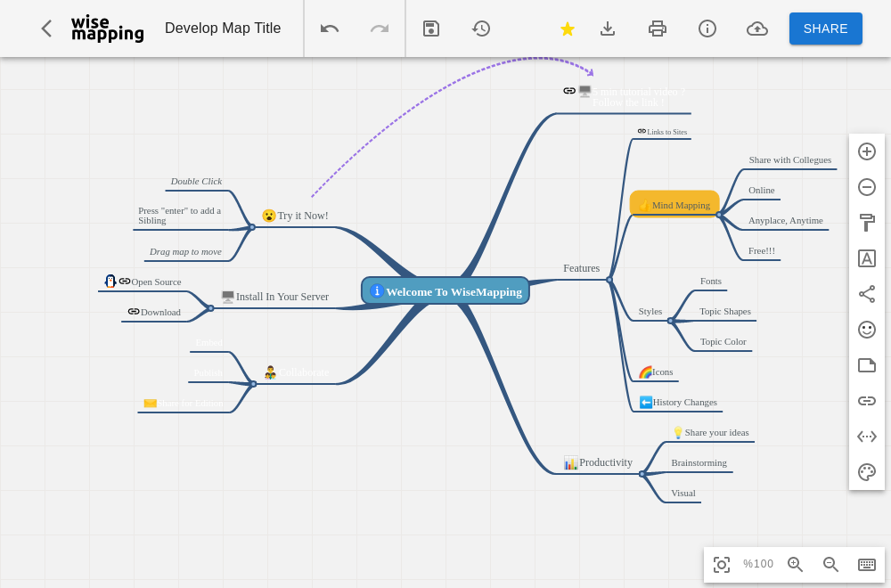Print the mind map
The image size is (891, 588).
(658, 29)
